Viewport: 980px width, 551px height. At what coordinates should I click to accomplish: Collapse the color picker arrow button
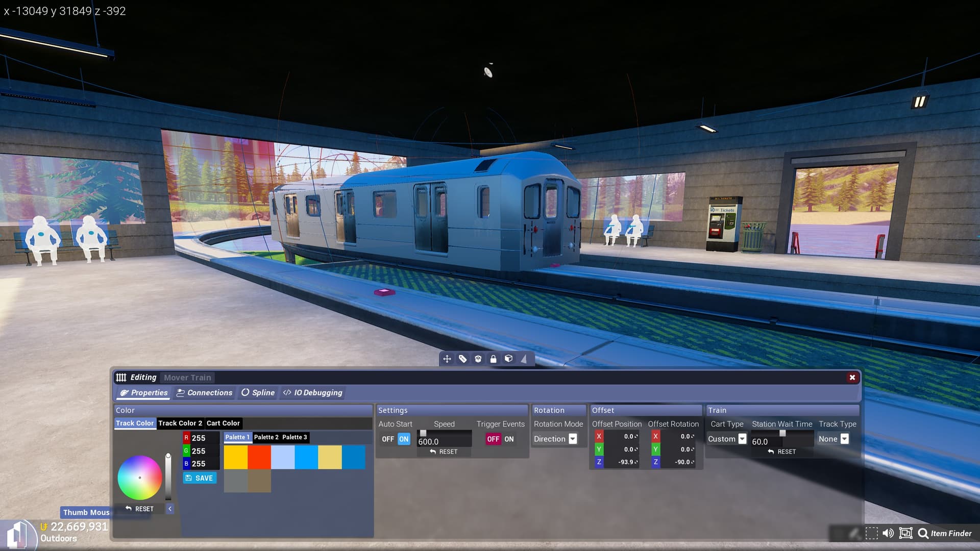(x=170, y=509)
